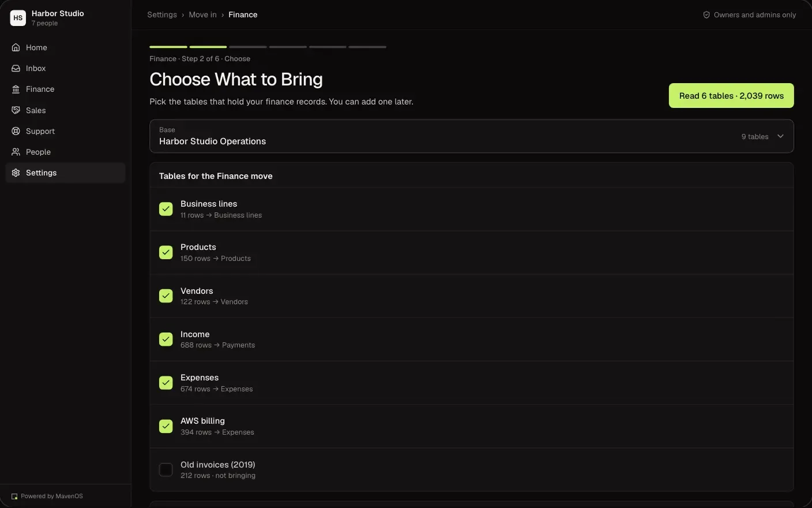
Task: Go to Inbox in the sidebar
Action: pos(65,68)
